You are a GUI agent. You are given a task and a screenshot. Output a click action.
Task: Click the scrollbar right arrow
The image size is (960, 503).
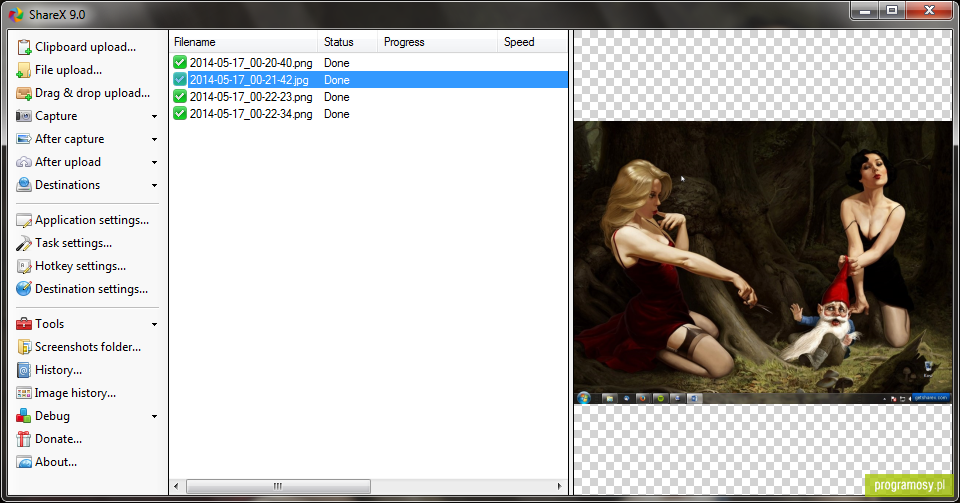559,486
